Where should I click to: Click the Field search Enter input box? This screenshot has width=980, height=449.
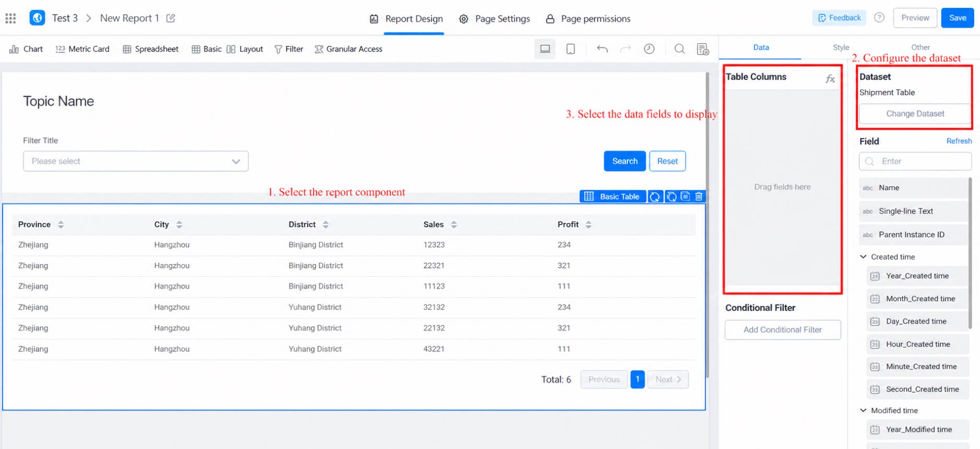click(915, 161)
